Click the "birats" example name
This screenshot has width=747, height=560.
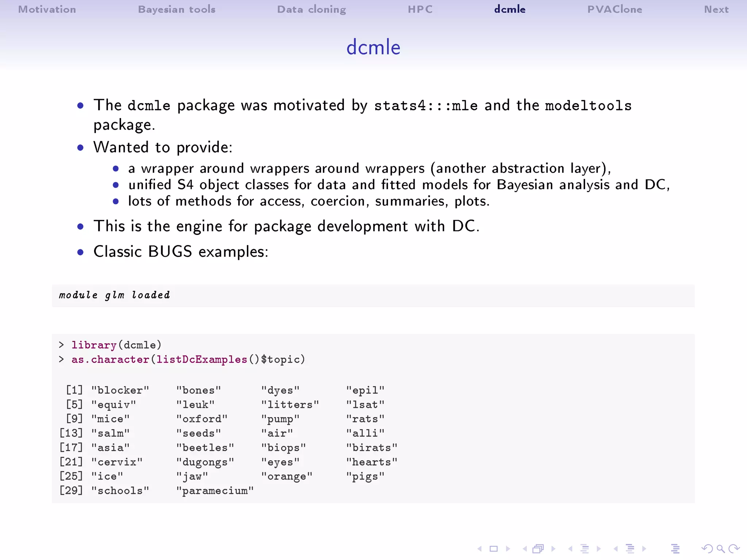point(372,448)
